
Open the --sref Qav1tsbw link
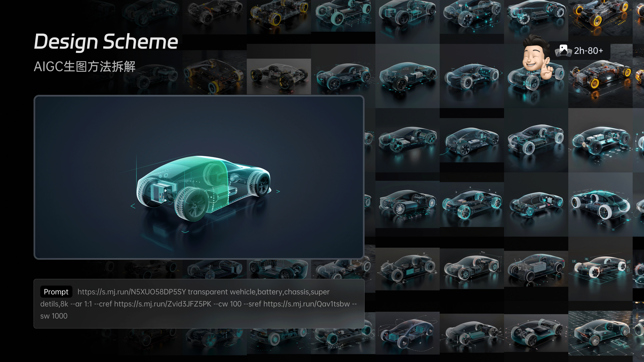[307, 304]
